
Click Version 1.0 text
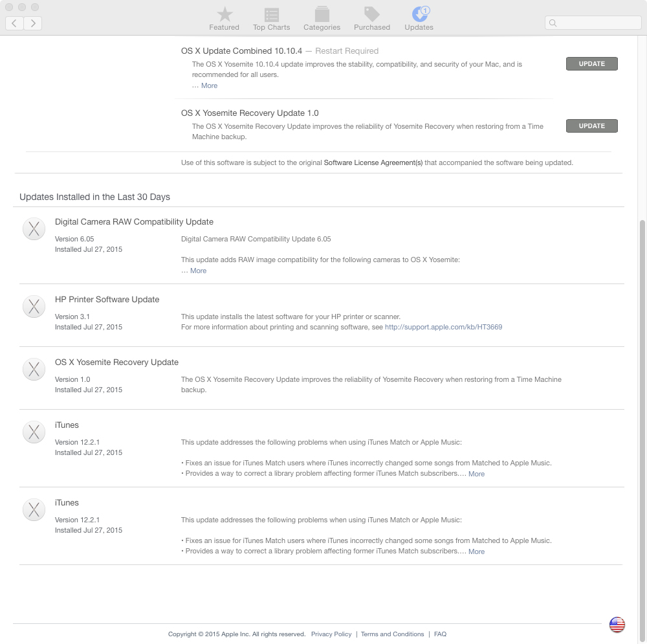click(72, 379)
